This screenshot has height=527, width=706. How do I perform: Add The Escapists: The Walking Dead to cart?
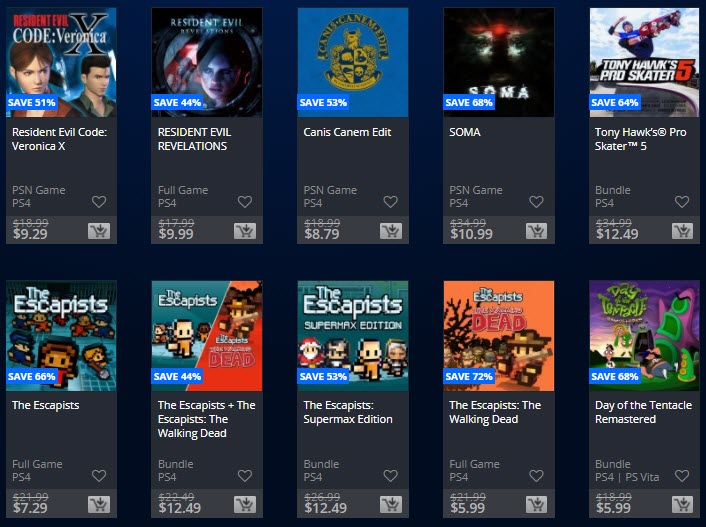click(536, 504)
